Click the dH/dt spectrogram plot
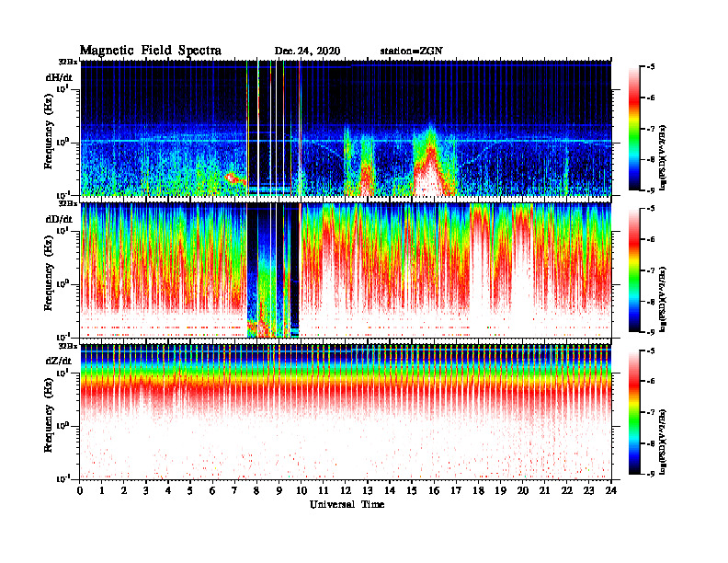 [346, 128]
